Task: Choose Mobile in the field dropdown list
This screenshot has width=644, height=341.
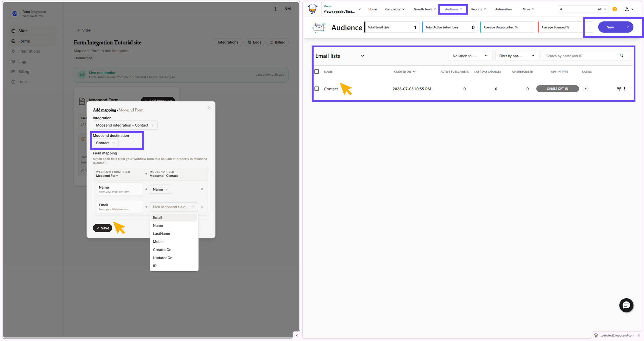Action: tap(174, 242)
